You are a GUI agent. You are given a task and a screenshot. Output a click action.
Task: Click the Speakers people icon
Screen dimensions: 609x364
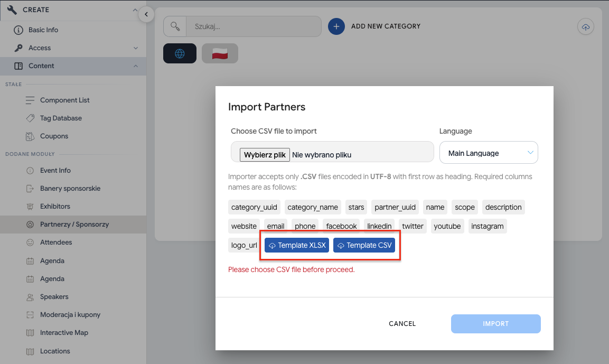coord(30,297)
